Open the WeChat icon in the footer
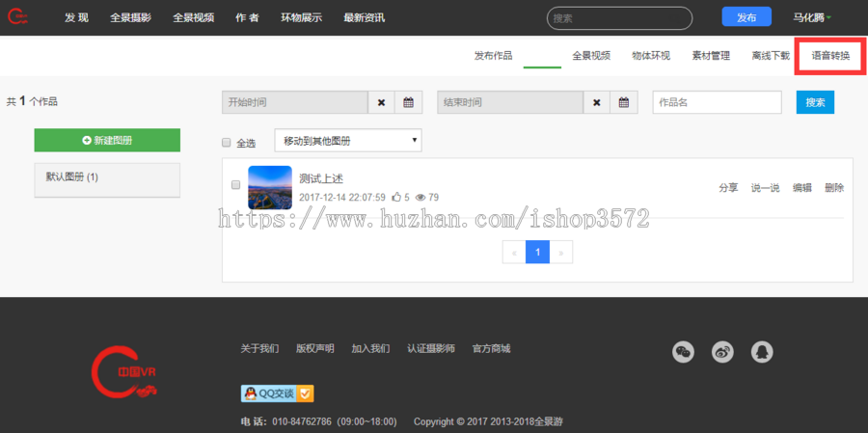 point(683,352)
